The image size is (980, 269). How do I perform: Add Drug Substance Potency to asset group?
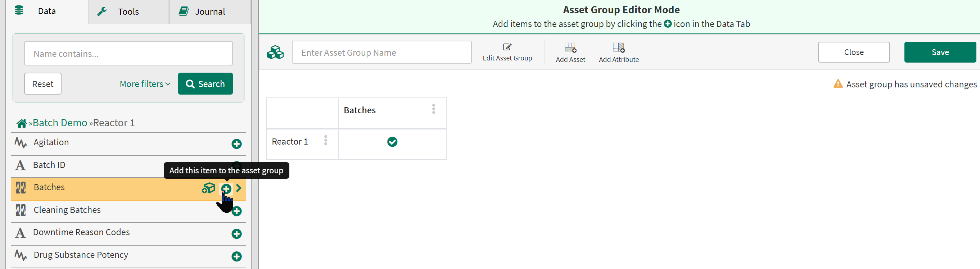click(x=236, y=256)
